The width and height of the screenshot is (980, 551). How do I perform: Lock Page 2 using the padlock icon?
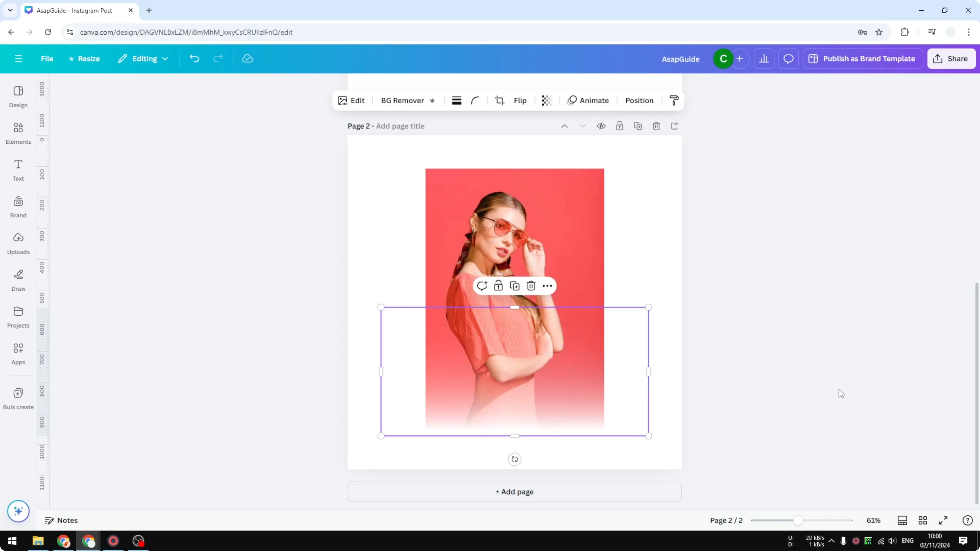[619, 126]
